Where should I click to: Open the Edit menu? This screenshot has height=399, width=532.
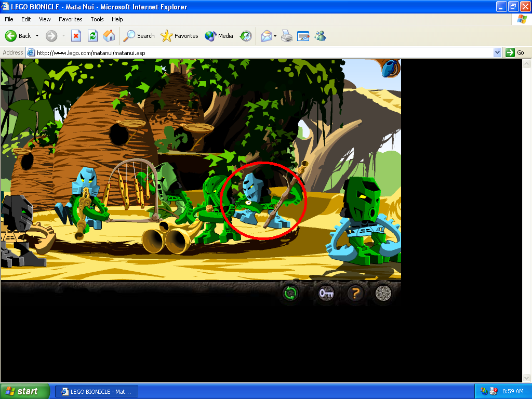tap(26, 19)
